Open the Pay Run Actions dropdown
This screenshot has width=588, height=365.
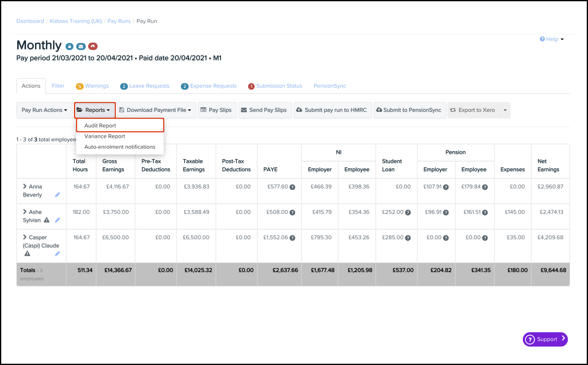pos(44,110)
